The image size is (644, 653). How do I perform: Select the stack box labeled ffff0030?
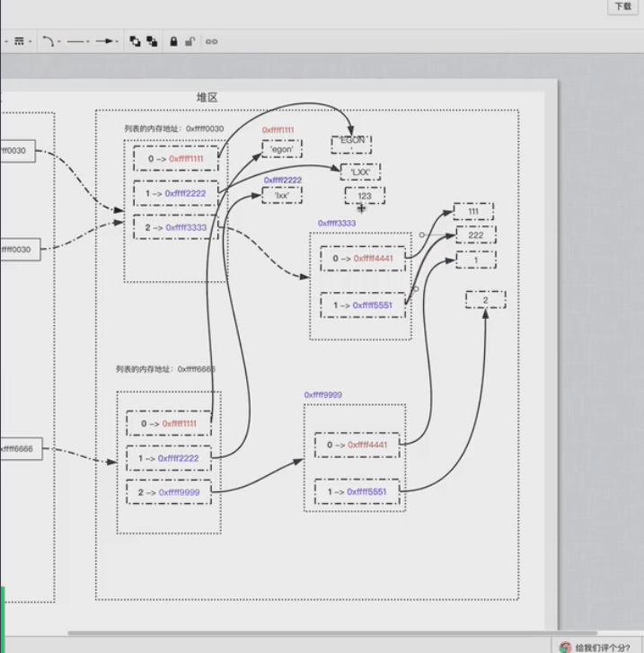click(20, 250)
